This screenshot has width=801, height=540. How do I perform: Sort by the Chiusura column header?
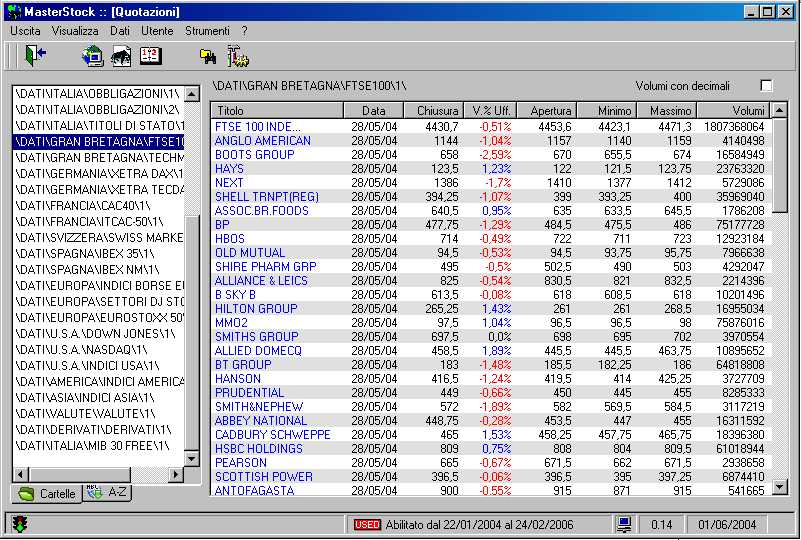pos(434,110)
